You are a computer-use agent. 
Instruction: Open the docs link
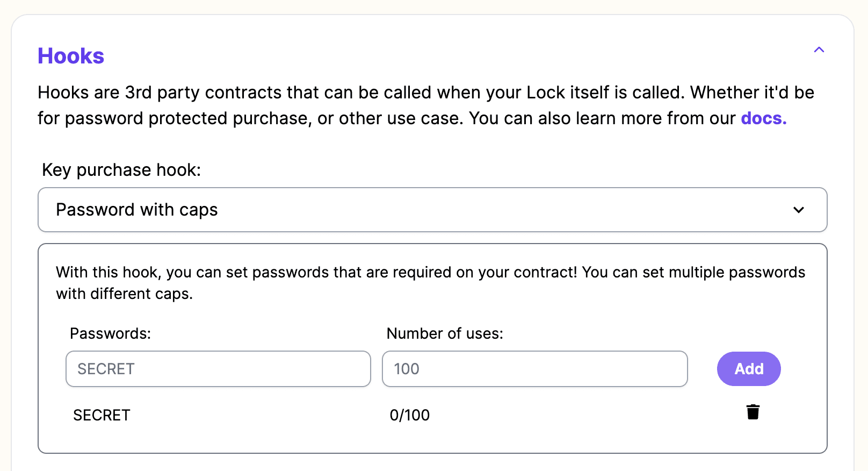tap(763, 118)
